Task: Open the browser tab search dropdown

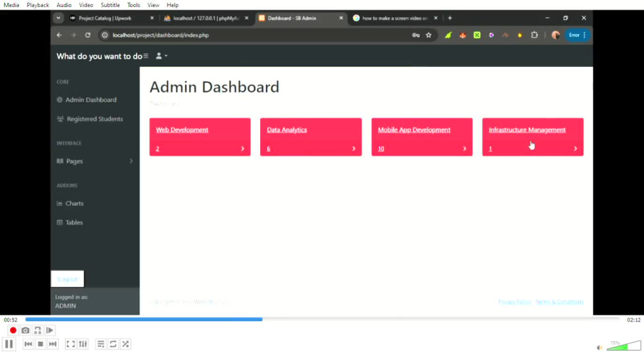Action: (x=59, y=18)
